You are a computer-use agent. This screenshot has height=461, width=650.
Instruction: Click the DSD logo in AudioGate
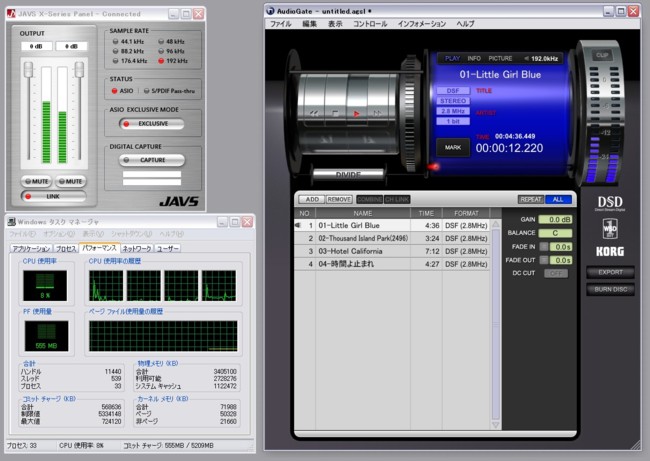coord(610,203)
